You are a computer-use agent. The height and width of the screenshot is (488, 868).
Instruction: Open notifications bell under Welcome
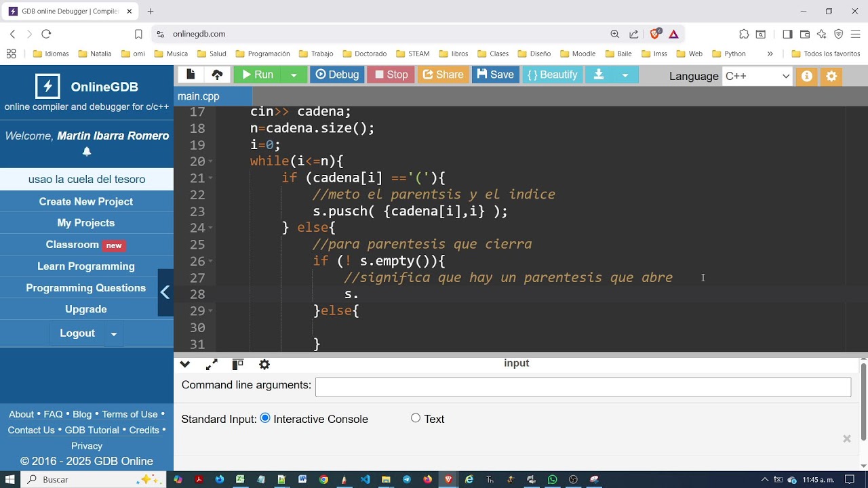(x=87, y=152)
